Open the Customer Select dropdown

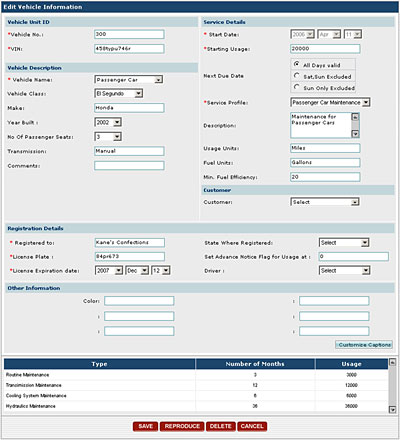coord(325,202)
